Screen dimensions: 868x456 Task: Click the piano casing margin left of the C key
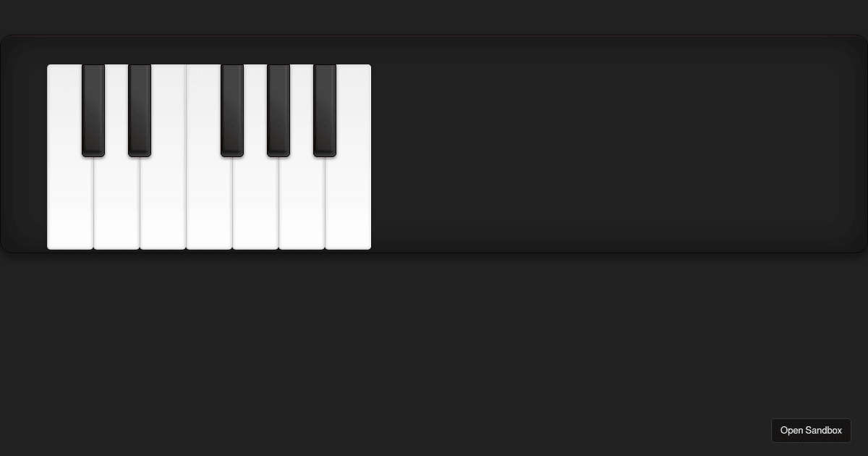point(24,156)
